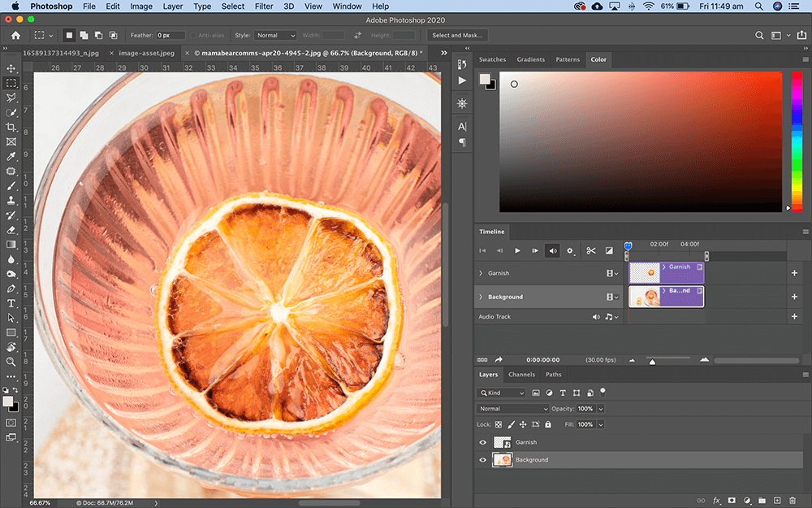Switch to the Gradients tab
The width and height of the screenshot is (812, 508).
[531, 59]
